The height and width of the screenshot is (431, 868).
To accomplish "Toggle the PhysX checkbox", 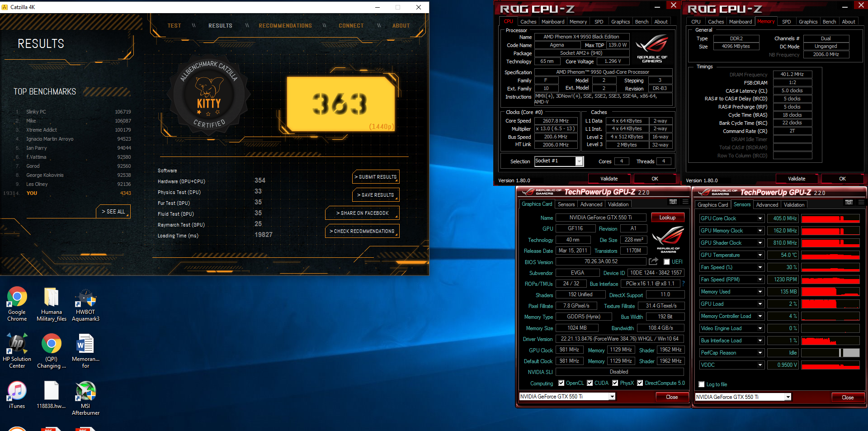I will 615,383.
